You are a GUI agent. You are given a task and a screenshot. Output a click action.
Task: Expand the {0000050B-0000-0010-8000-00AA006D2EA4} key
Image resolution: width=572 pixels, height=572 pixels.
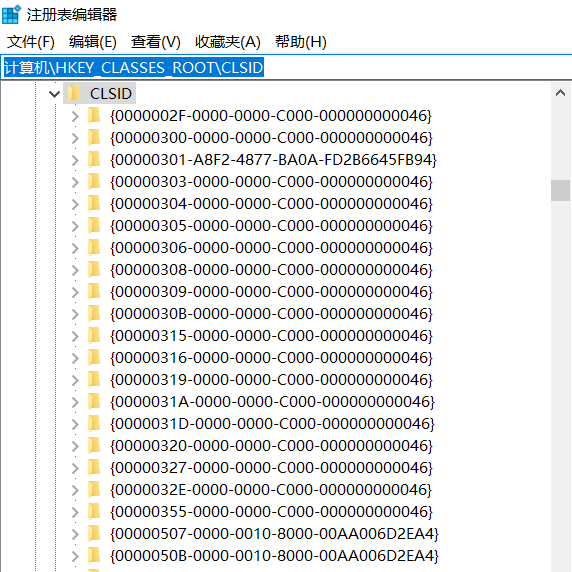click(75, 556)
